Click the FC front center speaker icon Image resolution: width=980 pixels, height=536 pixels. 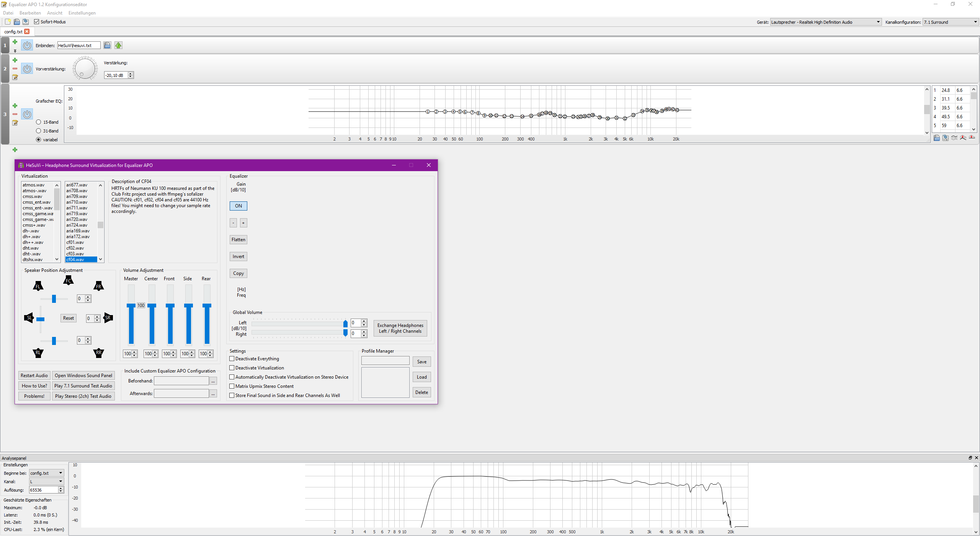[x=69, y=281]
